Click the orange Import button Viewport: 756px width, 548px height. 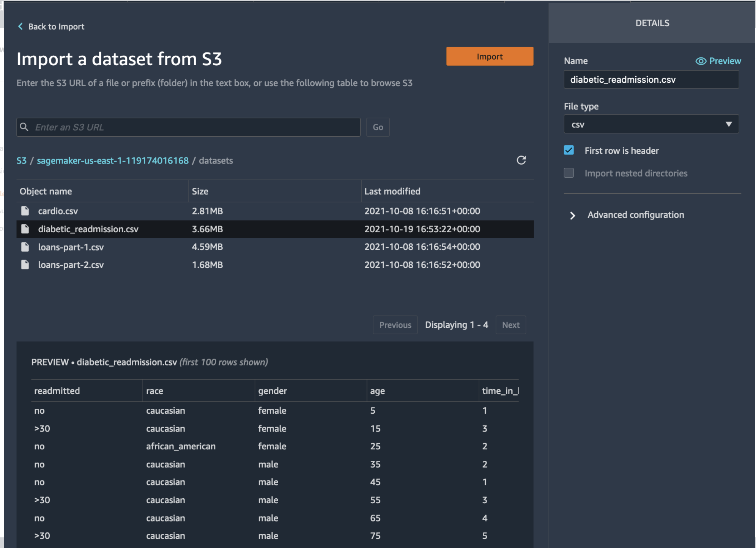[x=490, y=56]
